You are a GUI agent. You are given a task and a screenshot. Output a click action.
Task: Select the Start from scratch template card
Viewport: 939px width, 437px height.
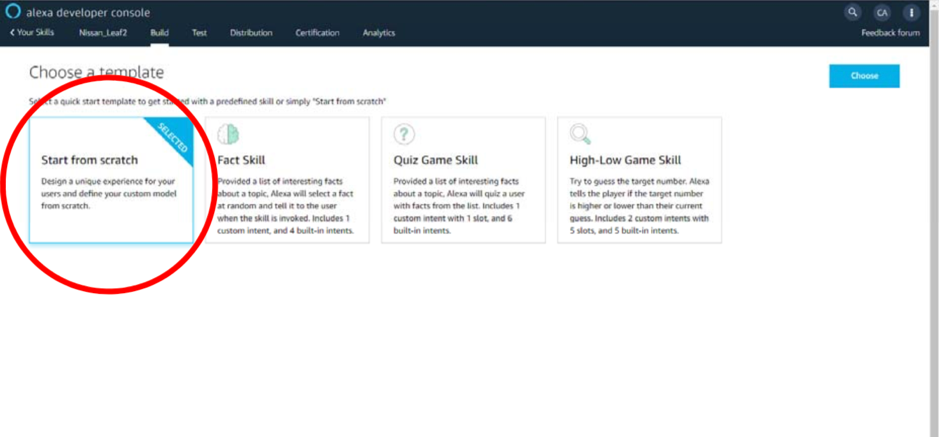(x=111, y=180)
